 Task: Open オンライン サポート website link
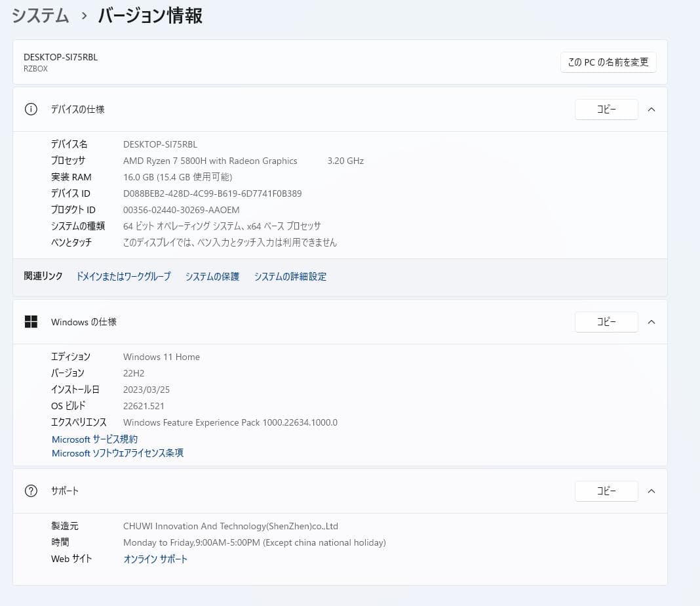click(x=155, y=559)
